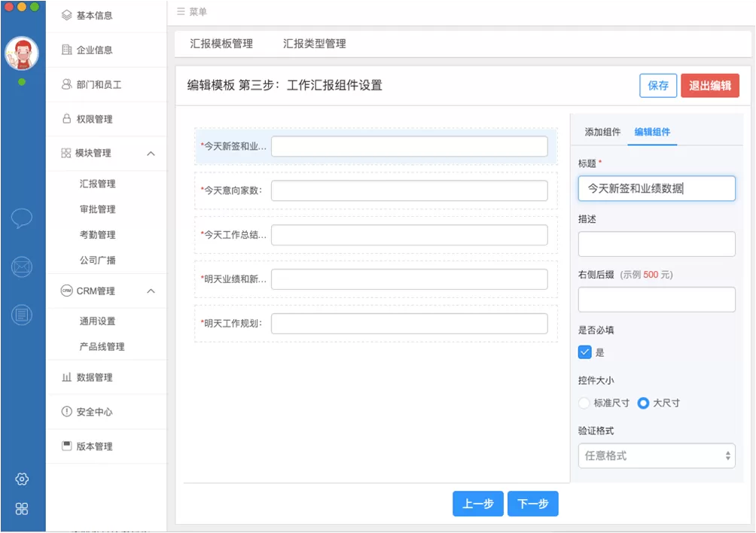Uncheck the 是否必填 checkbox
This screenshot has height=533, width=756.
click(584, 352)
